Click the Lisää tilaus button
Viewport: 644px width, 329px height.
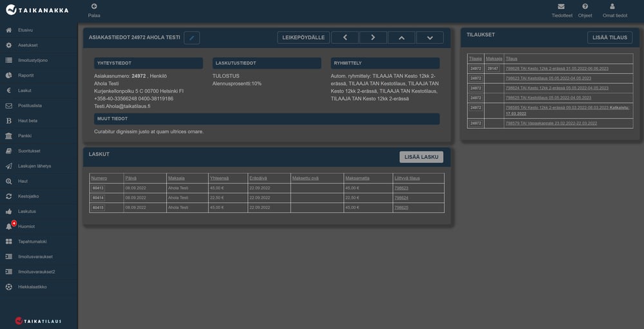point(610,37)
